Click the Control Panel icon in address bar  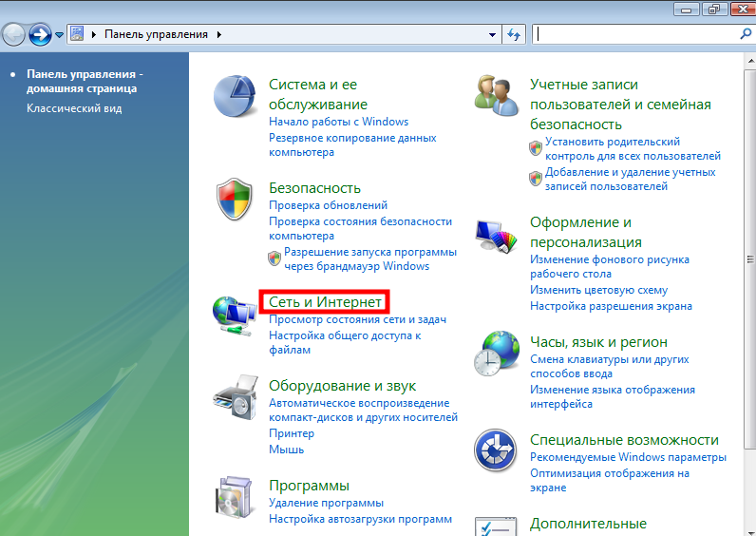click(77, 34)
